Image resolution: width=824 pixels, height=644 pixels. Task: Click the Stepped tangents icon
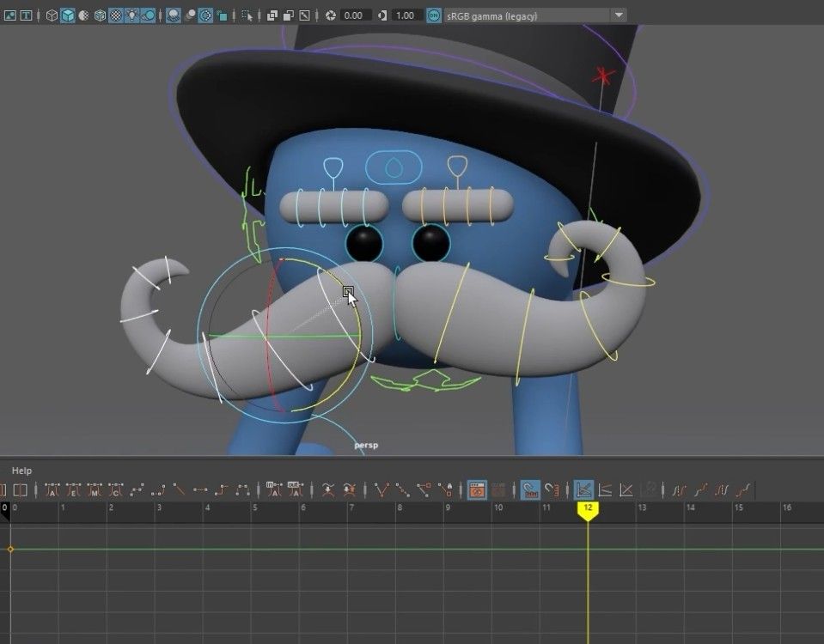(x=221, y=490)
